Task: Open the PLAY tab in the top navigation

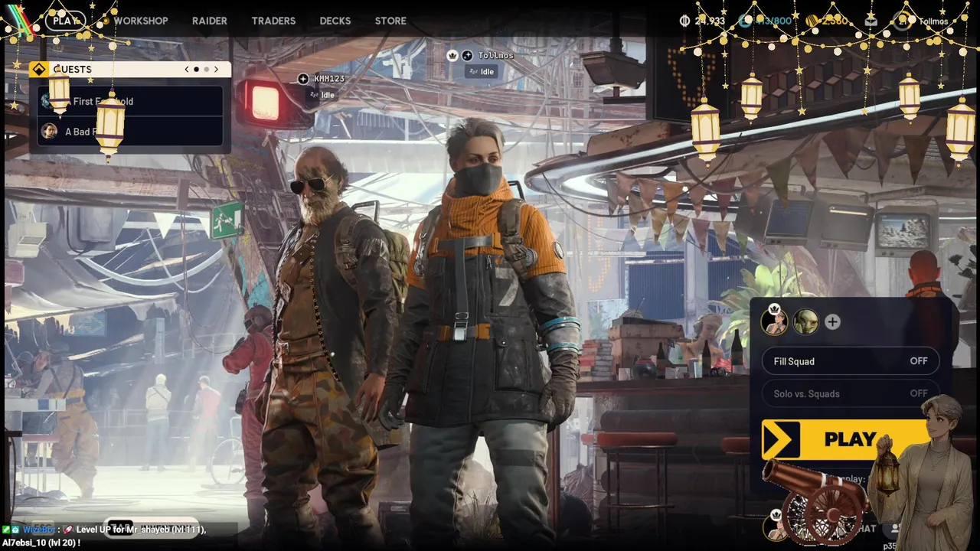Action: point(65,21)
